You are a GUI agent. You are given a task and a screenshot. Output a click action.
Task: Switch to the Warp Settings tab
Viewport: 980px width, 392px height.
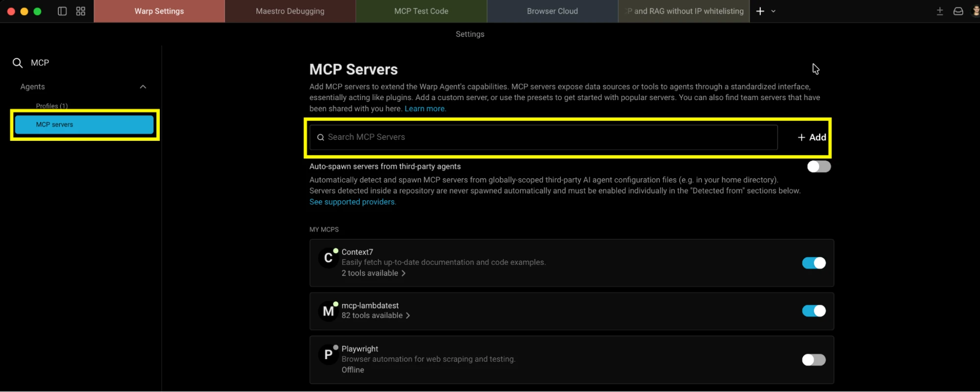coord(159,11)
